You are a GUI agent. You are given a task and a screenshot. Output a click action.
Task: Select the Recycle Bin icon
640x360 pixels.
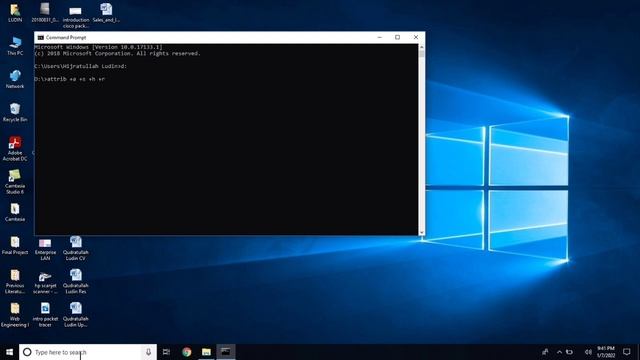click(x=15, y=112)
